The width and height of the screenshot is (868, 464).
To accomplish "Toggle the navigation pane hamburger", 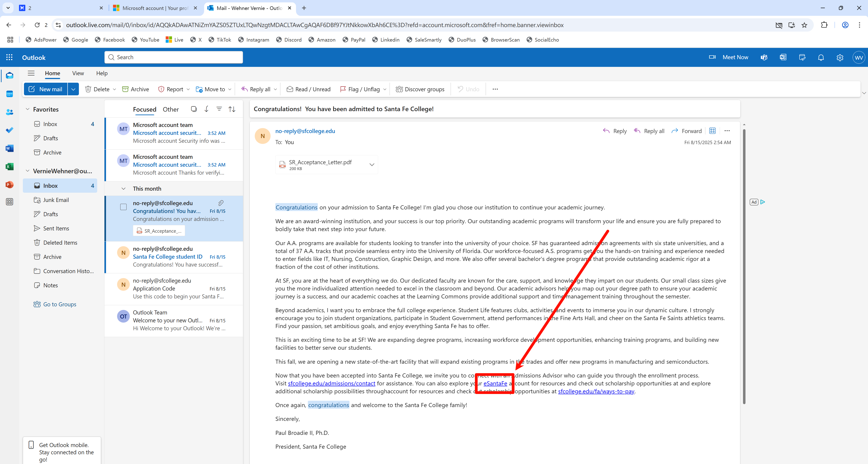I will 31,73.
